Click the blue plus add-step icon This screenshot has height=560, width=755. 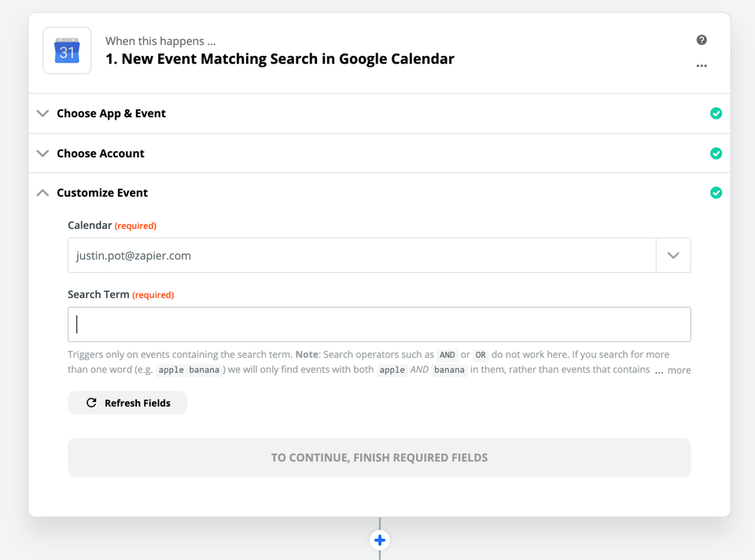380,540
